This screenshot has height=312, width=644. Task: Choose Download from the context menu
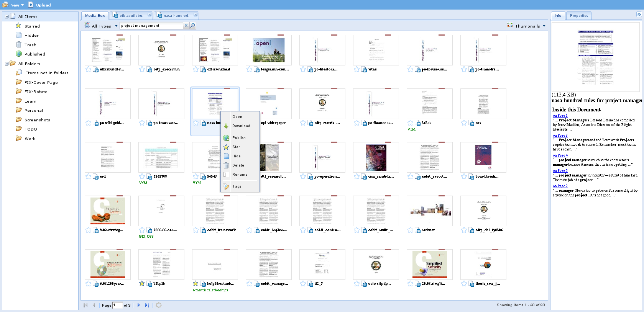tap(241, 126)
